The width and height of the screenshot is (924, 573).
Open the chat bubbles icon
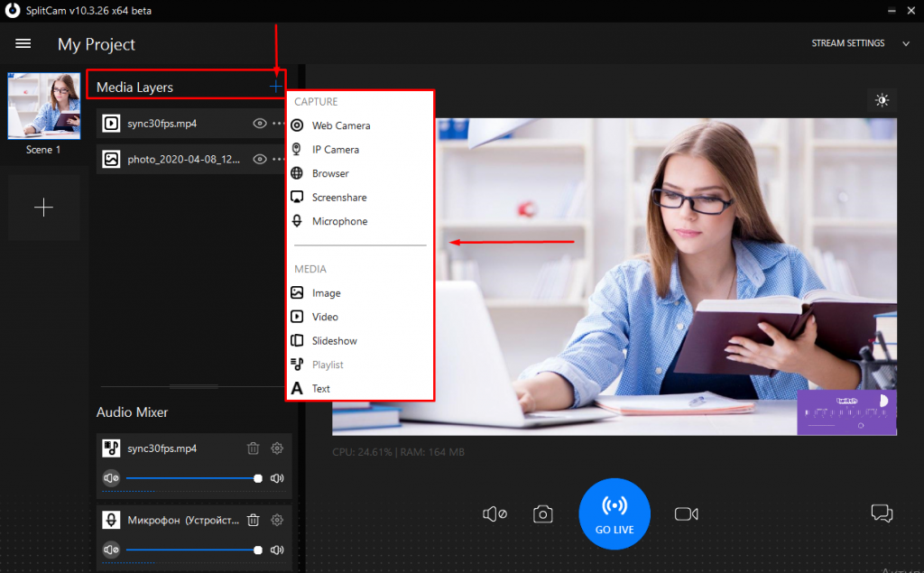click(x=882, y=513)
